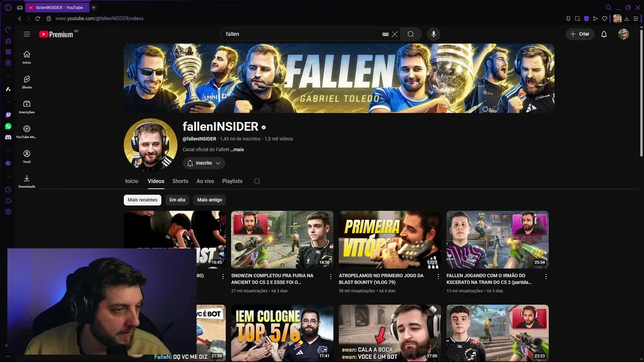644x362 pixels.
Task: Open the SNOWZIN COMPLETOU PRA FURIA video title
Action: (x=272, y=279)
